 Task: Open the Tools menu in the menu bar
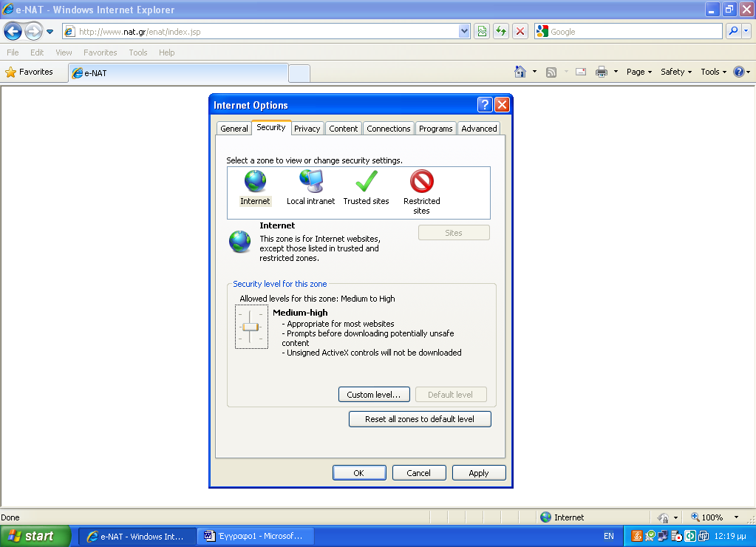pyautogui.click(x=138, y=52)
